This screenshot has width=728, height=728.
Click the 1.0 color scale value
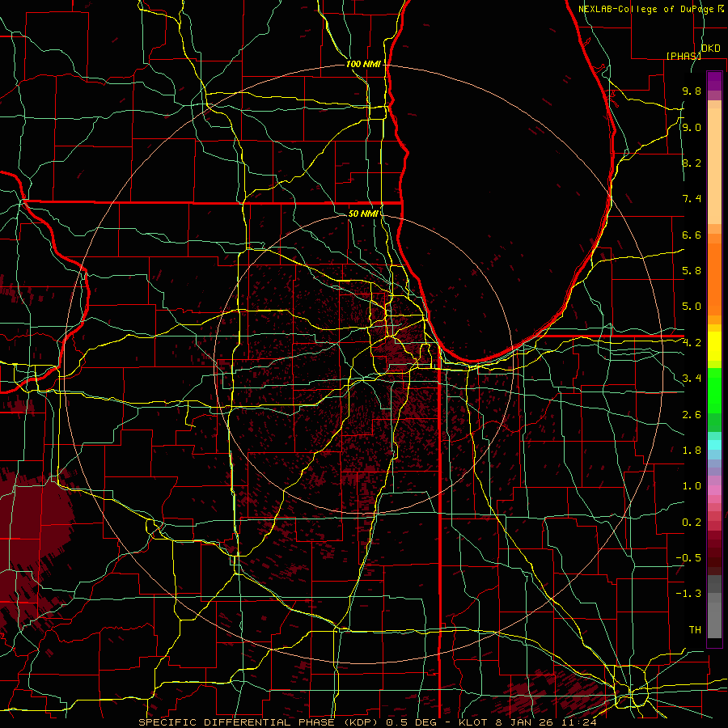pos(692,486)
